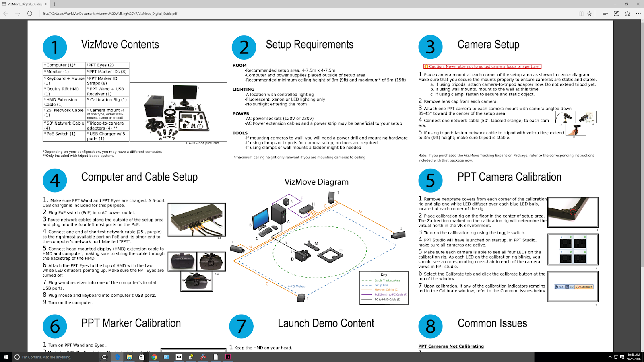
Task: Open Adobe InDesign from the taskbar
Action: pyautogui.click(x=228, y=357)
